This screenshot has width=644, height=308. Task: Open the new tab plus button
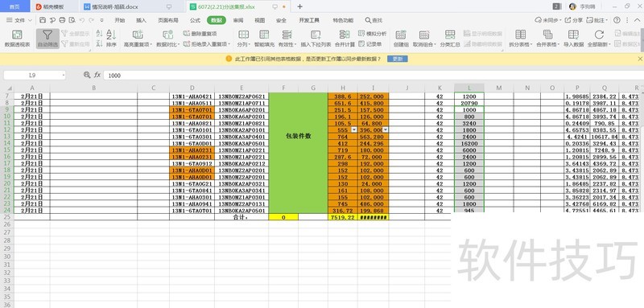point(299,6)
